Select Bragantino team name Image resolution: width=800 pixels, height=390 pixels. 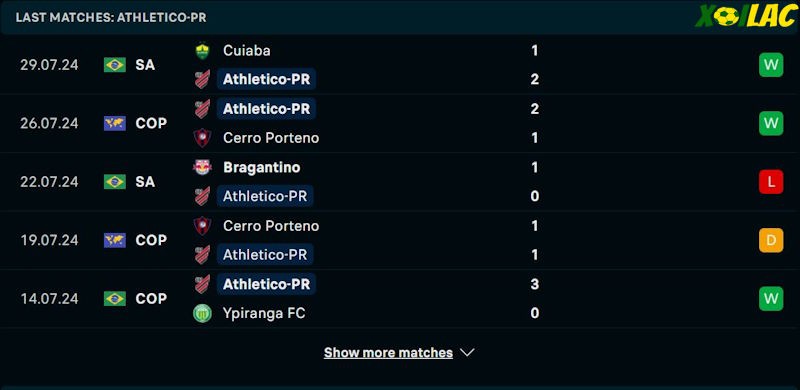coord(262,167)
